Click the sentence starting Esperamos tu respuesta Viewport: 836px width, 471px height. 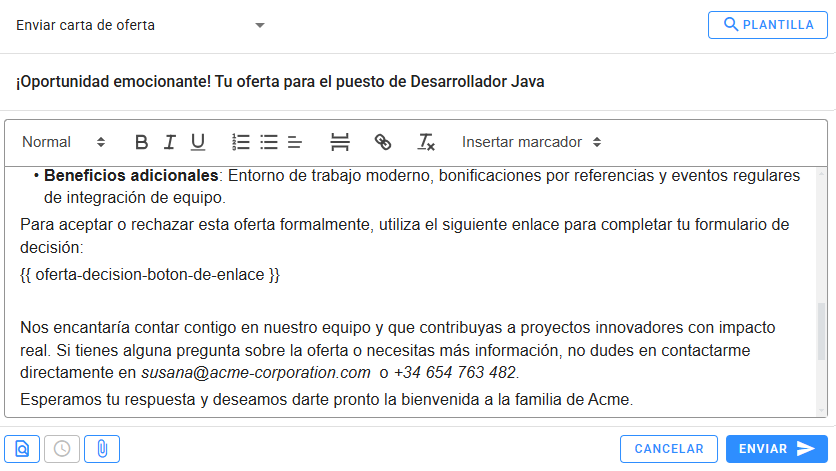click(327, 400)
